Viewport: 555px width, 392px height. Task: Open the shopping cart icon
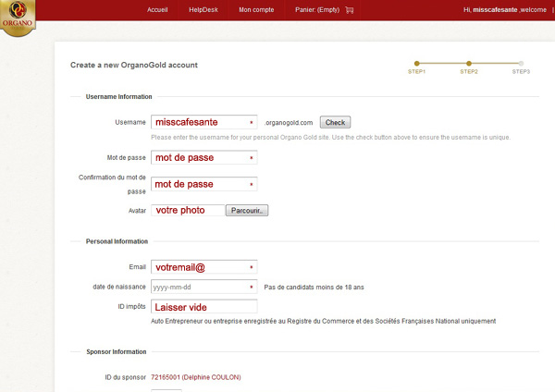point(350,10)
